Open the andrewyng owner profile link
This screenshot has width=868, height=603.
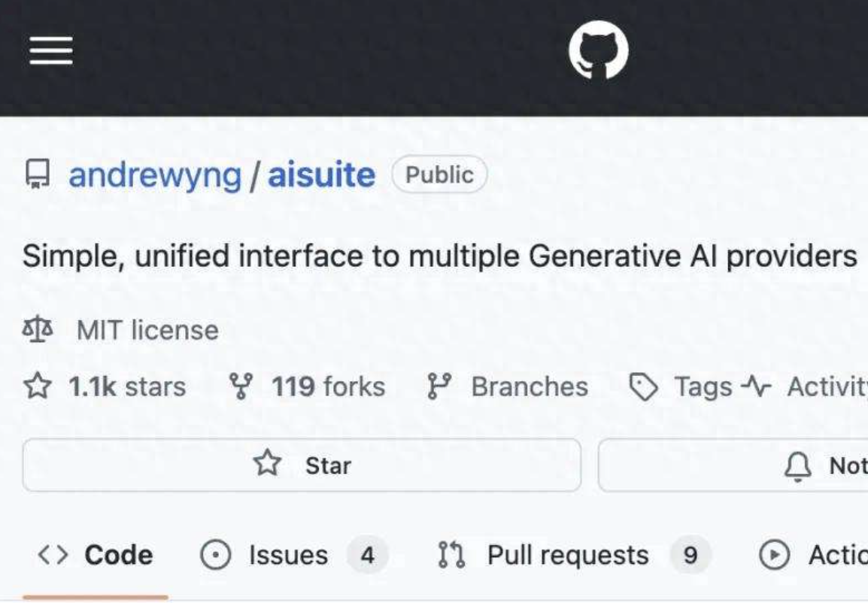pos(155,175)
